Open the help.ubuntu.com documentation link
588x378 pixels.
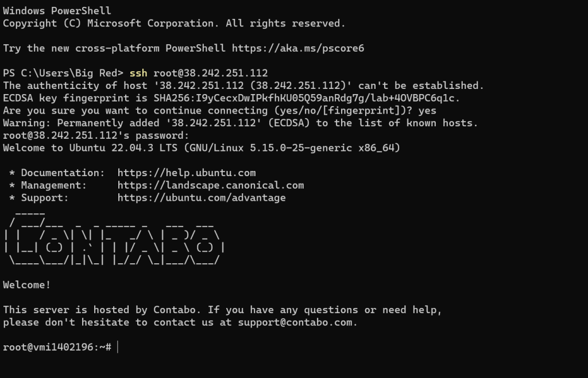click(187, 173)
